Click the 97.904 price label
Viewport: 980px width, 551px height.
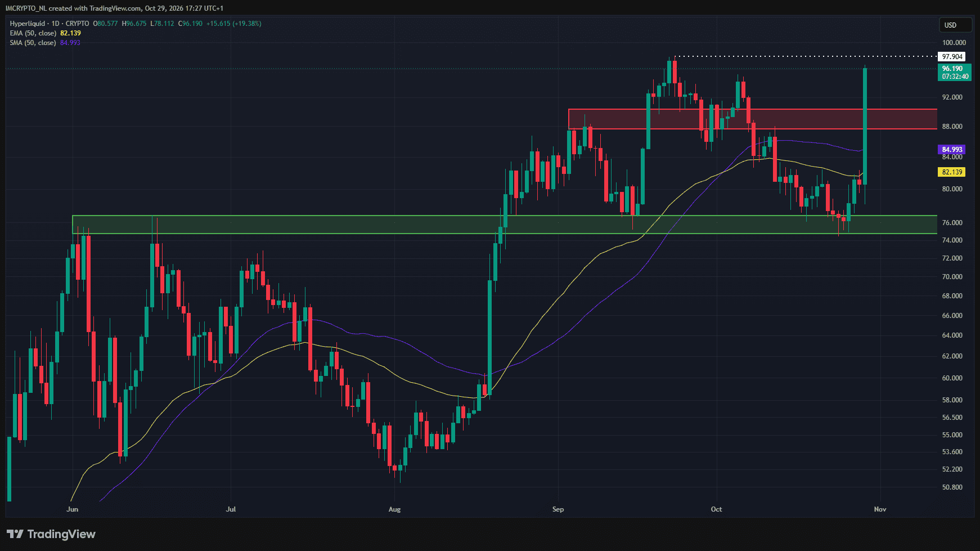[x=952, y=57]
